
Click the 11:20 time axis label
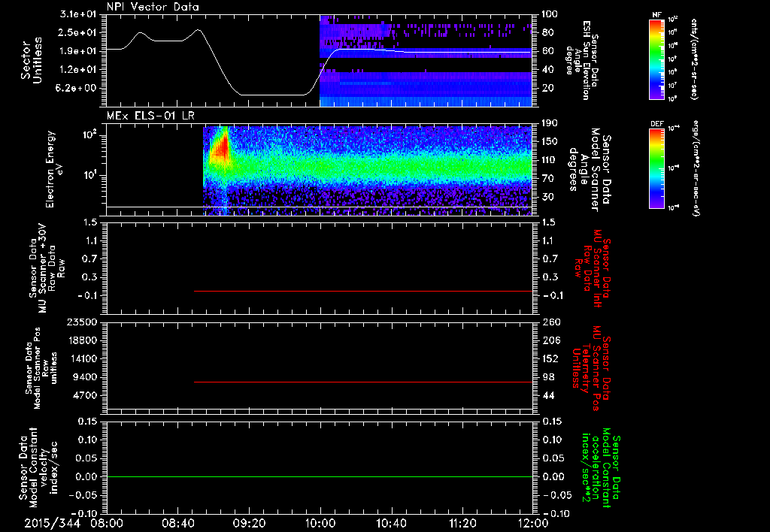462,523
